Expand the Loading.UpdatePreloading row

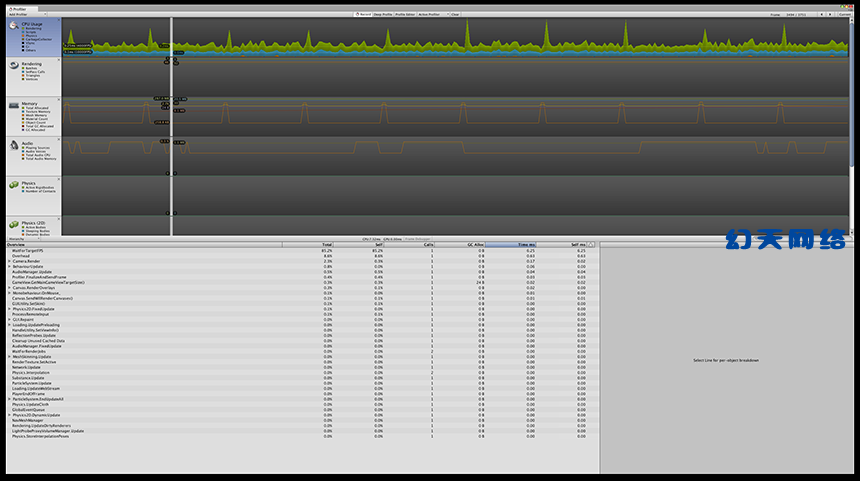(9, 325)
